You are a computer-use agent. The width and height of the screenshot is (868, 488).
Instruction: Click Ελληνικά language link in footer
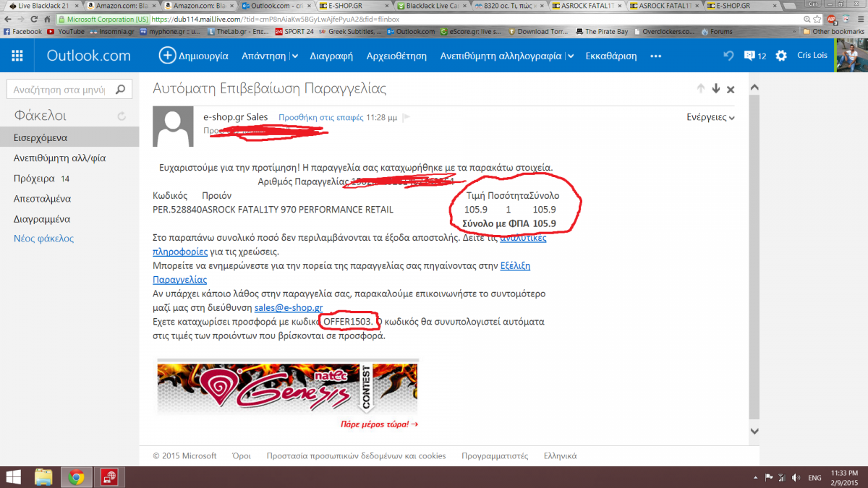pos(561,456)
